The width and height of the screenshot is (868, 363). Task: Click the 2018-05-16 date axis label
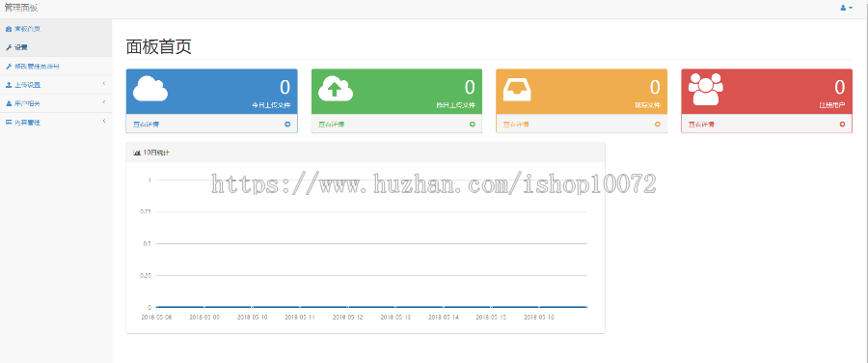539,318
